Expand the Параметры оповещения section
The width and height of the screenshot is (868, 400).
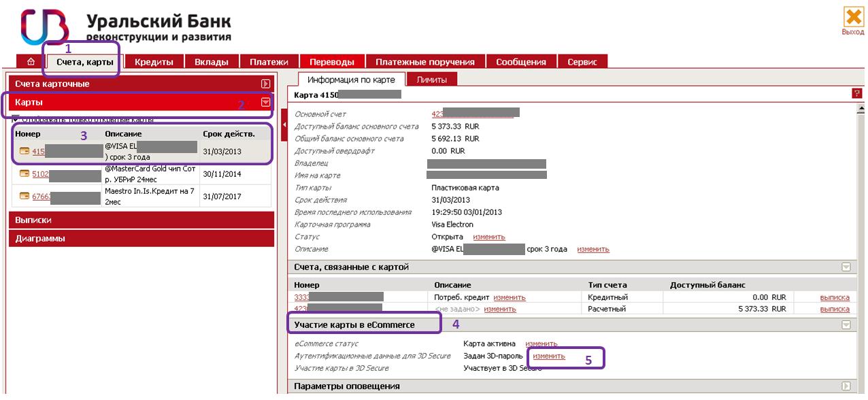[846, 386]
